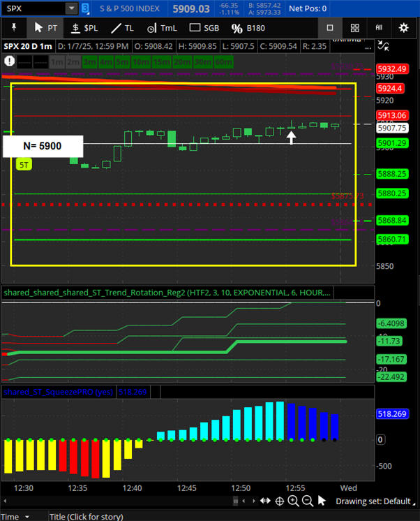Click the collapse price axis arrows icon
Viewport: 420px width, 521px height.
tap(383, 46)
